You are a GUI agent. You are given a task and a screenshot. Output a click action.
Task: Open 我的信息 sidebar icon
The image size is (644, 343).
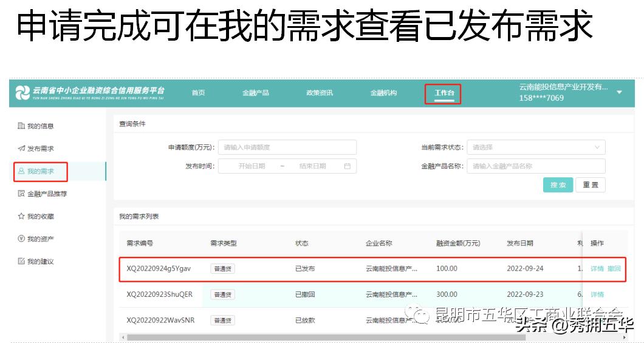pyautogui.click(x=21, y=126)
